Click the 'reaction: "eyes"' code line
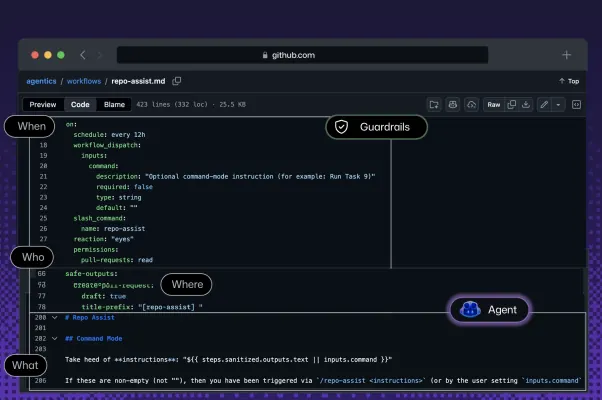This screenshot has width=602, height=400. (x=104, y=239)
